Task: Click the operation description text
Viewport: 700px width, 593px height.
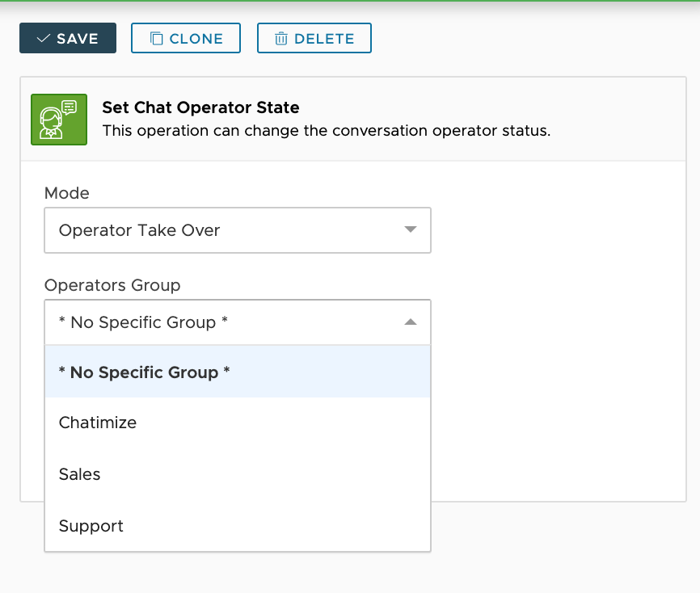Action: pos(326,130)
